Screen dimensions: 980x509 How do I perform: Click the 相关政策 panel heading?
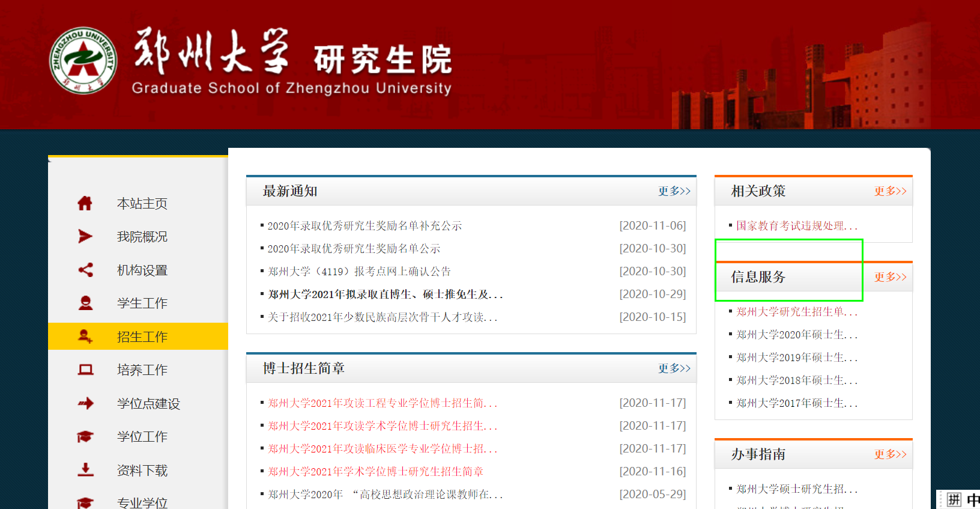point(758,191)
